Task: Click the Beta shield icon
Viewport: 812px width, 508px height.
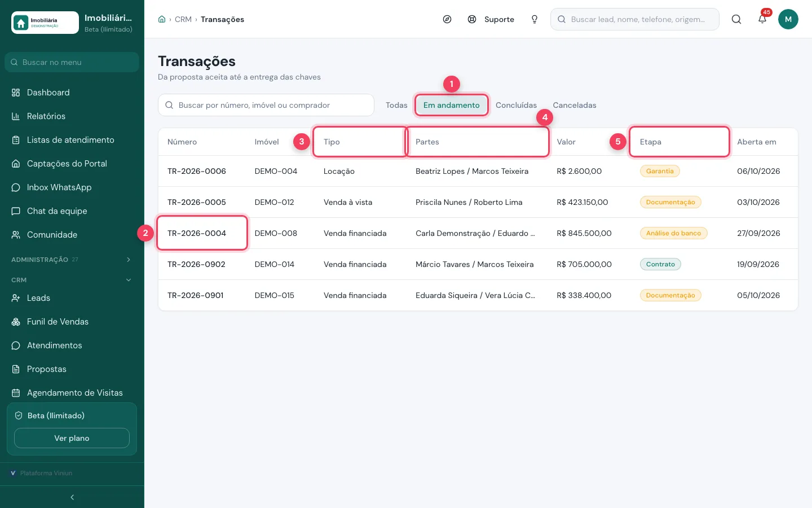Action: coord(19,415)
